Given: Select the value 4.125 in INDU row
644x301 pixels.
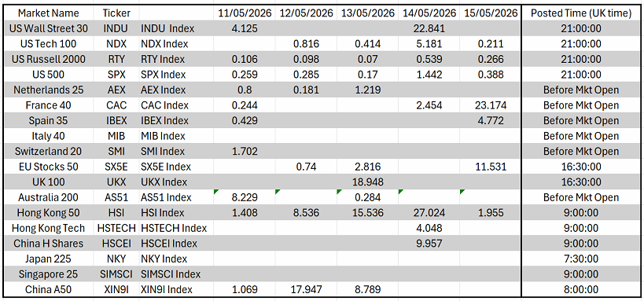Looking at the screenshot, I should click(245, 29).
